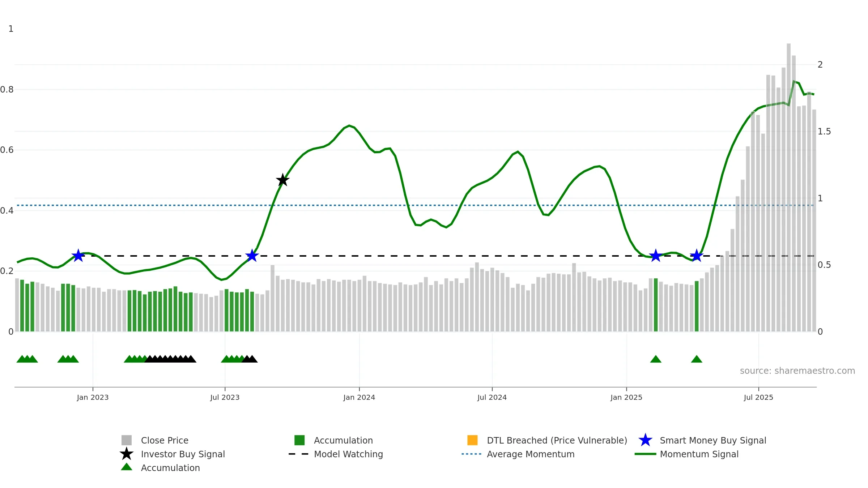868x488 pixels.
Task: Toggle Smart Money Buy Signal legend entry
Action: tap(702, 440)
